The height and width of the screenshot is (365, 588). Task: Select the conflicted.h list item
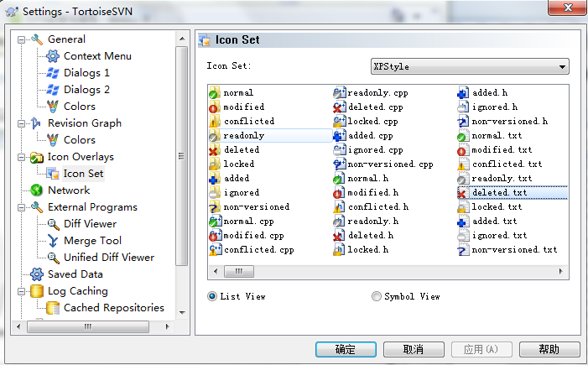[x=371, y=206]
